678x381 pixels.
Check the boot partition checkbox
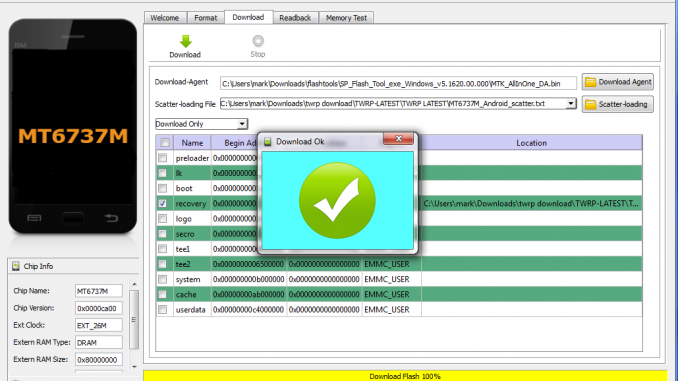pos(163,188)
